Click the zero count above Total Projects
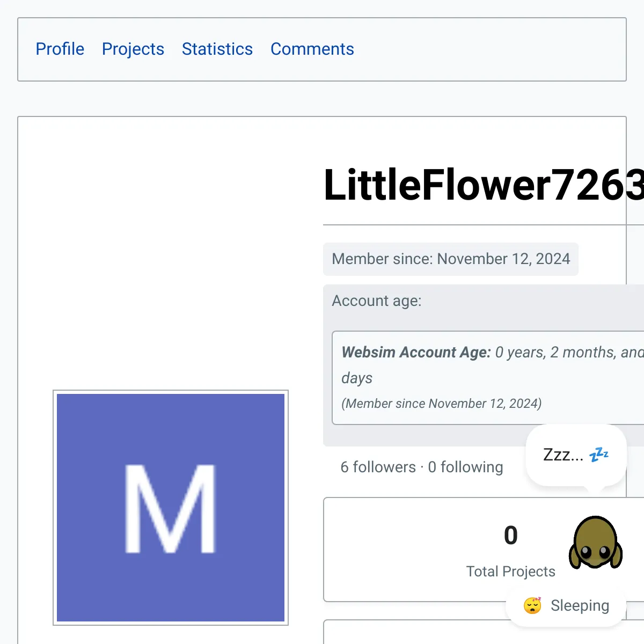This screenshot has height=644, width=644. click(510, 535)
